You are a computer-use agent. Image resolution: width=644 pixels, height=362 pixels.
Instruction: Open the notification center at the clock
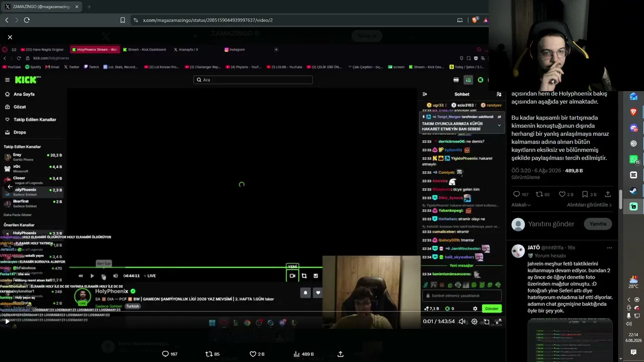coord(634,352)
